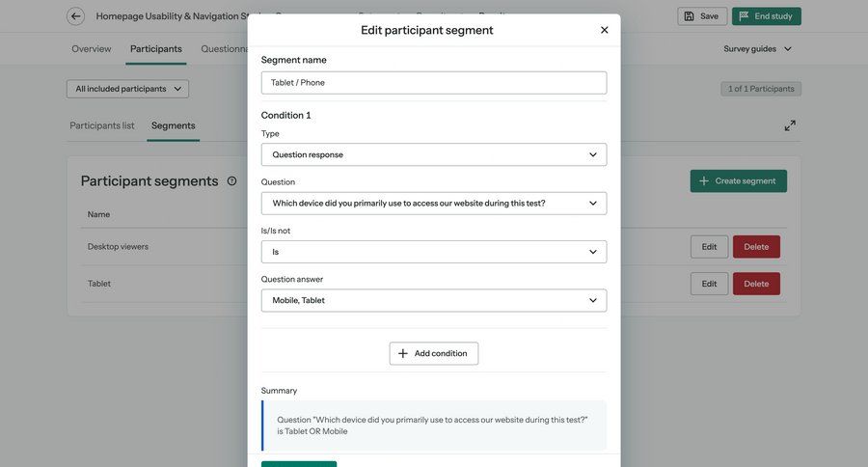The height and width of the screenshot is (467, 868).
Task: Open the Is/Is not dropdown
Action: point(433,252)
